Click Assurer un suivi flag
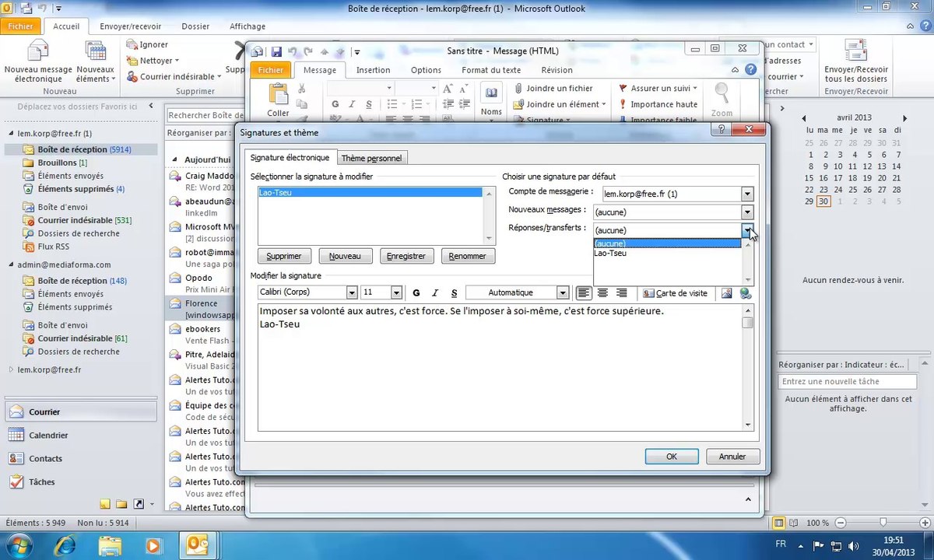 tap(658, 89)
